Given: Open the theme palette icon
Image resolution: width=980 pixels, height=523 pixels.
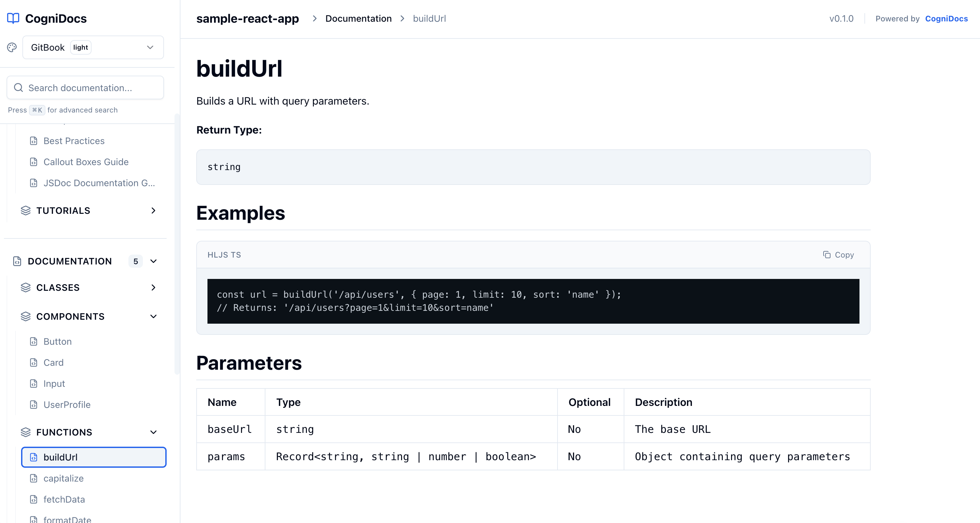Looking at the screenshot, I should point(12,47).
